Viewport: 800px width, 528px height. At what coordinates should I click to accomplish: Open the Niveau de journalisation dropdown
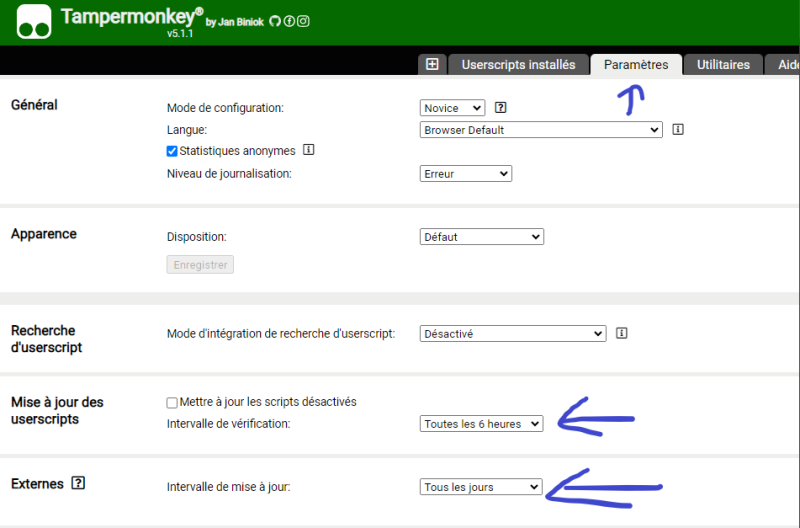(x=465, y=174)
